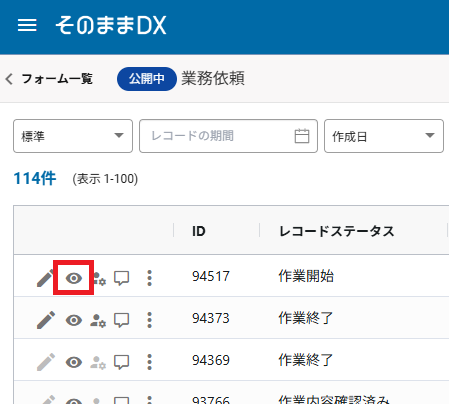Image resolution: width=449 pixels, height=404 pixels.
Task: Expand the 作成日 dropdown
Action: tap(384, 136)
